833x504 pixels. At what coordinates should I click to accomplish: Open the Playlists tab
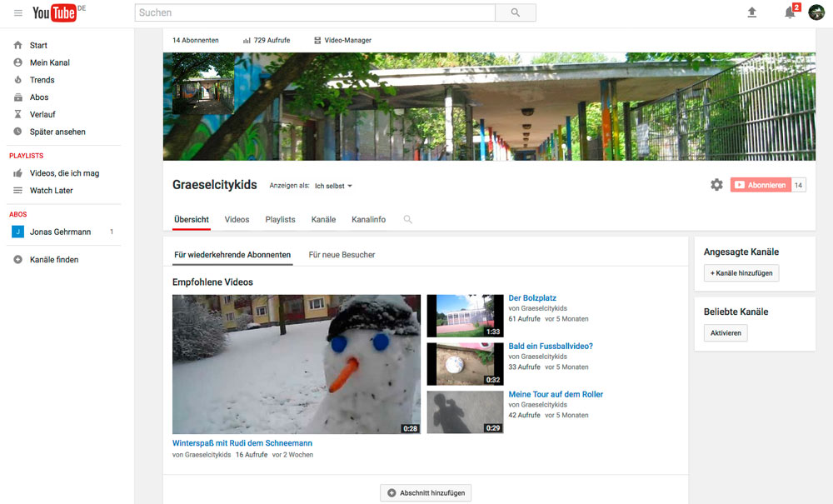tap(280, 219)
